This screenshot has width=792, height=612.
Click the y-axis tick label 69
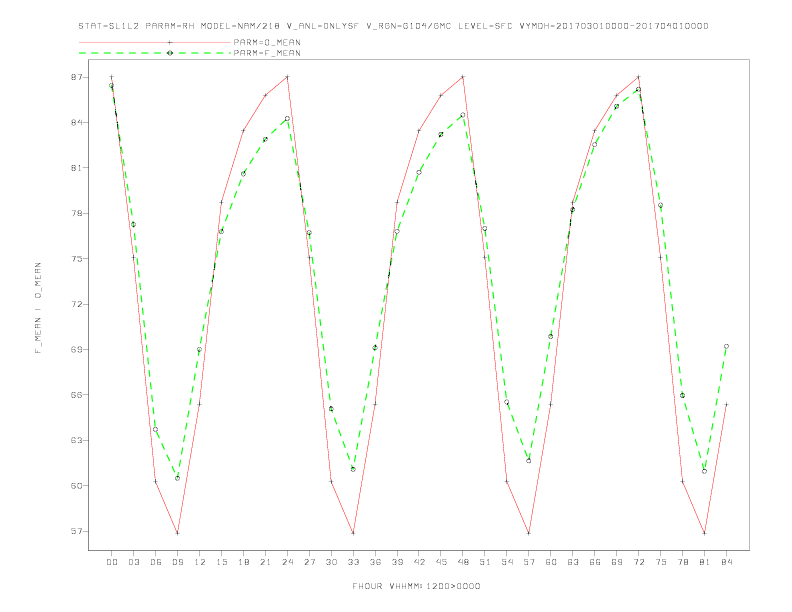77,349
